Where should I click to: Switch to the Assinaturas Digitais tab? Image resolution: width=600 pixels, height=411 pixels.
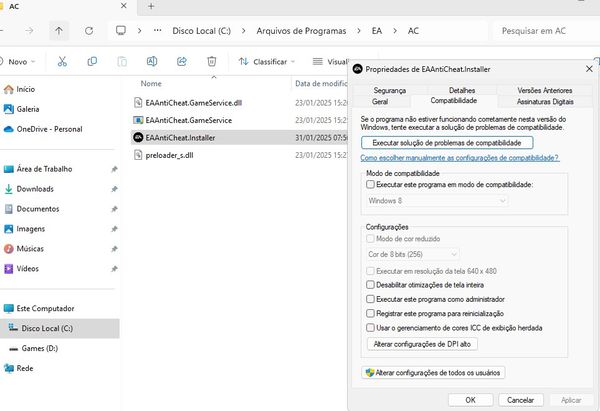(545, 101)
